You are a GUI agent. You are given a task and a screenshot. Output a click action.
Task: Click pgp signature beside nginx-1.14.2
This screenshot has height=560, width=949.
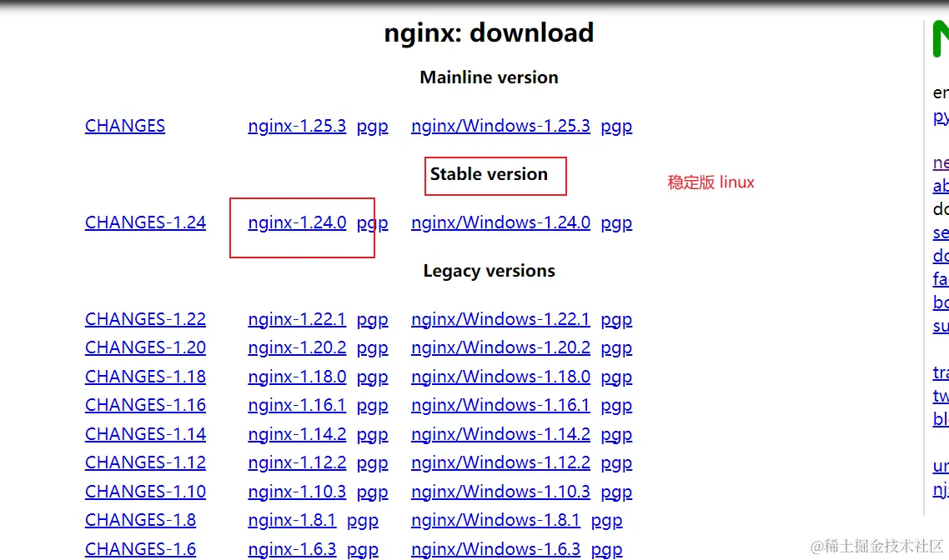(x=372, y=435)
